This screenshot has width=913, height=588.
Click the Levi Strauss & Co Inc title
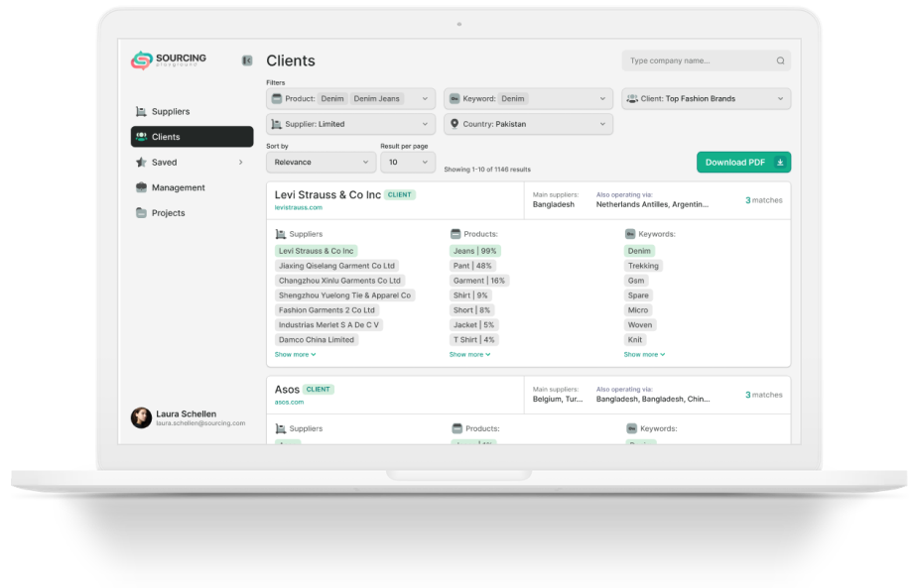click(327, 194)
